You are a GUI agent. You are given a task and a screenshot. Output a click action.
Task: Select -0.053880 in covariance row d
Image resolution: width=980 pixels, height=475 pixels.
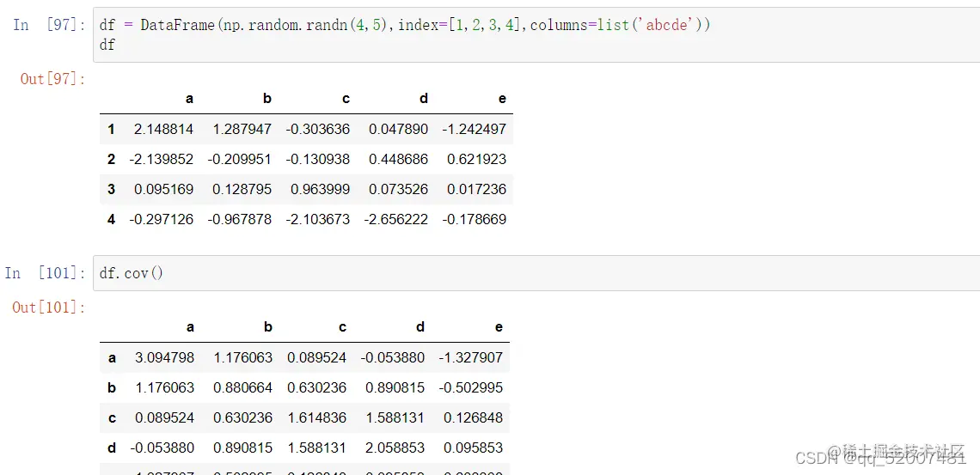pos(162,448)
